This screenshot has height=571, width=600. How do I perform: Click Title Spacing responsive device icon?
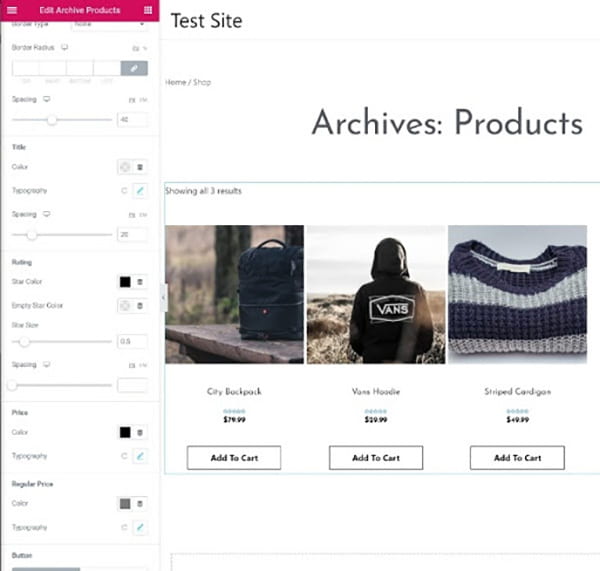(47, 214)
